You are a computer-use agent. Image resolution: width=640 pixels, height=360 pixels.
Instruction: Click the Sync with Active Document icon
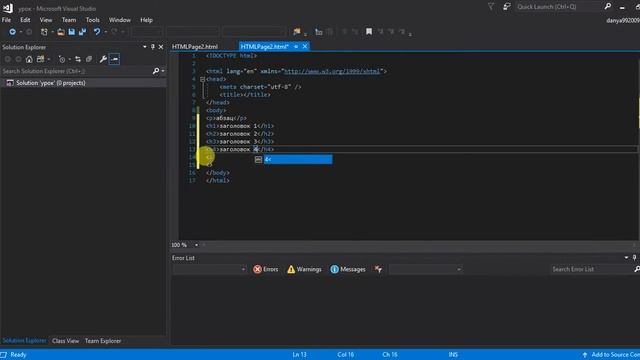78,59
